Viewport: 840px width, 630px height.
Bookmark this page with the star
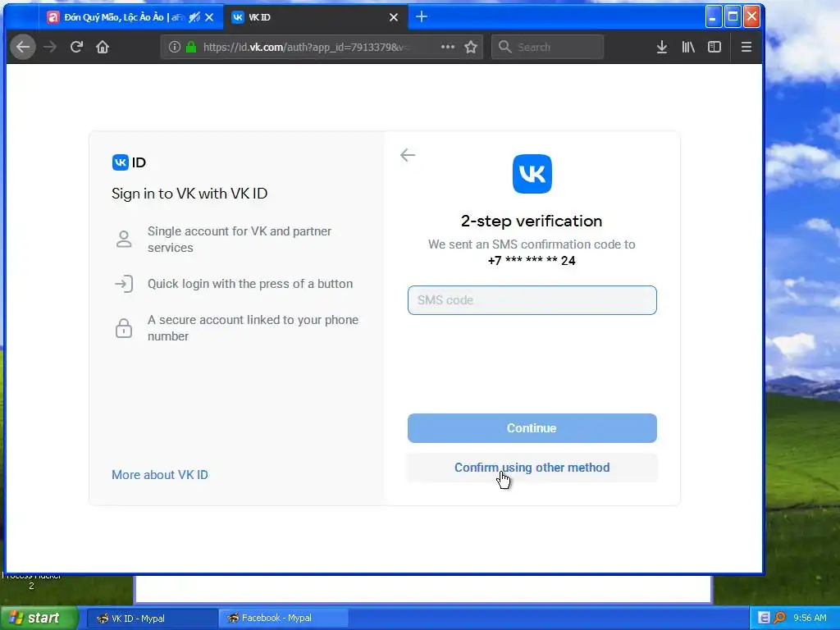pyautogui.click(x=471, y=47)
